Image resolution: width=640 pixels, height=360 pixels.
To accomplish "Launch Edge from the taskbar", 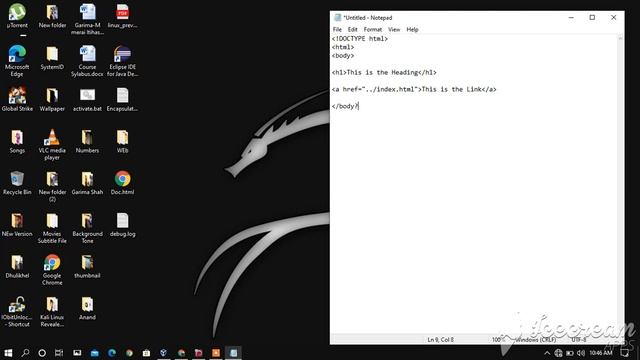I will pyautogui.click(x=112, y=353).
